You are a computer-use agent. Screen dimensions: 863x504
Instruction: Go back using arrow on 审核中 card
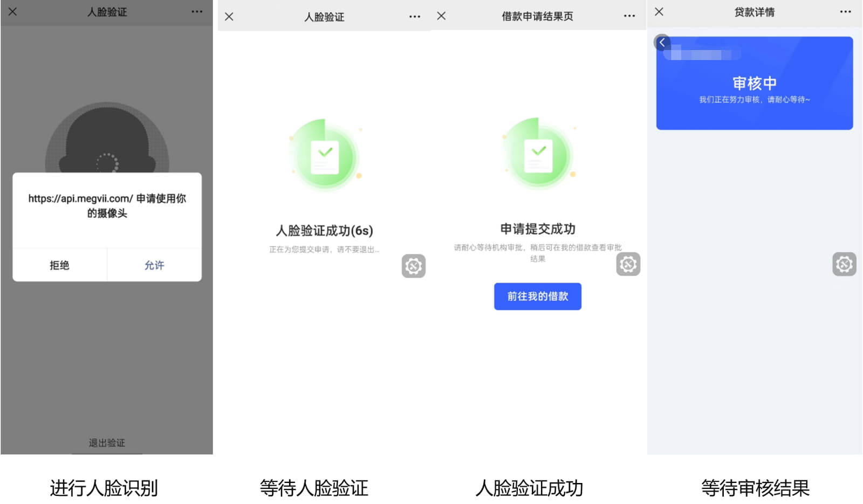(x=662, y=43)
